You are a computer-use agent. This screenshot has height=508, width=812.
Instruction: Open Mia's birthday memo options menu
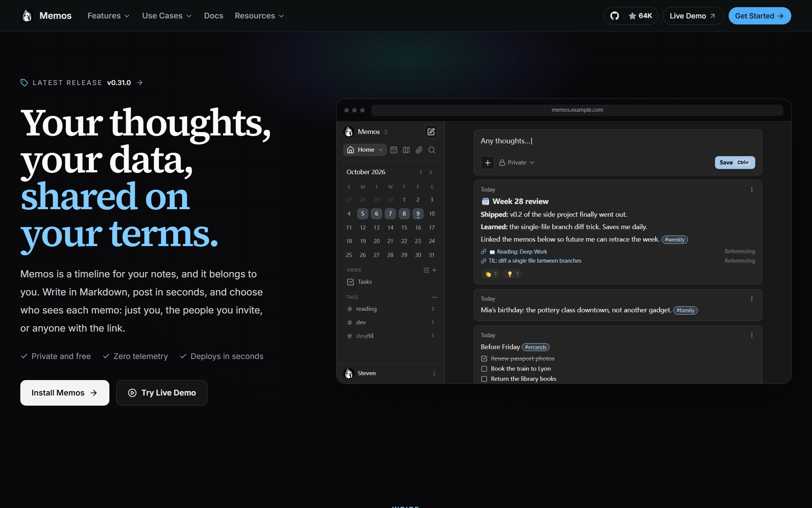[752, 299]
